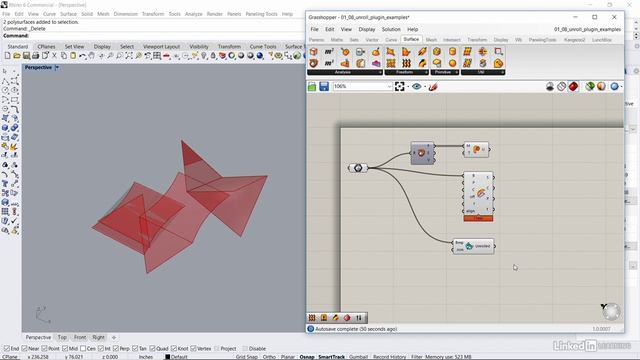640x360 pixels.
Task: Click the blue sphere Render icon in Rhino
Action: (260, 56)
